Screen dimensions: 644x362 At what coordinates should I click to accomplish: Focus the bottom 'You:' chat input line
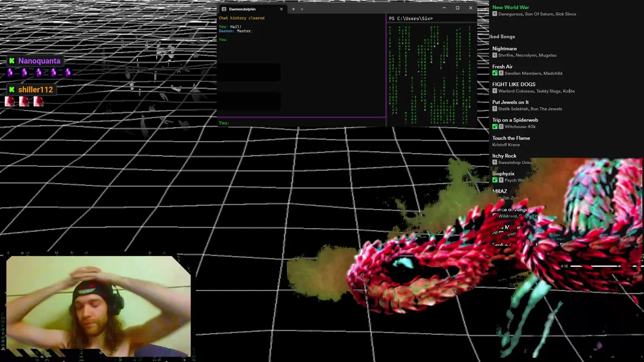tap(301, 123)
